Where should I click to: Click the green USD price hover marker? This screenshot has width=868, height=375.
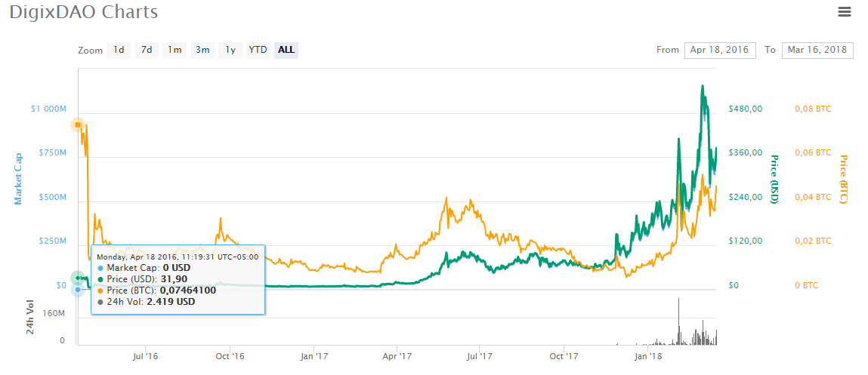(x=77, y=278)
